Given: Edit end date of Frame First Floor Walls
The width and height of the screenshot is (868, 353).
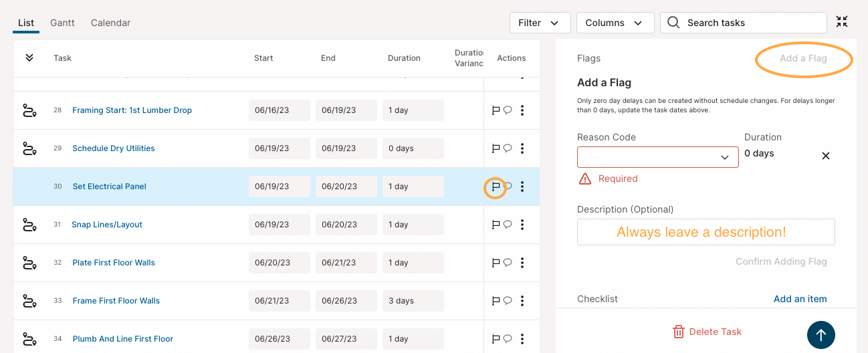Looking at the screenshot, I should (346, 301).
